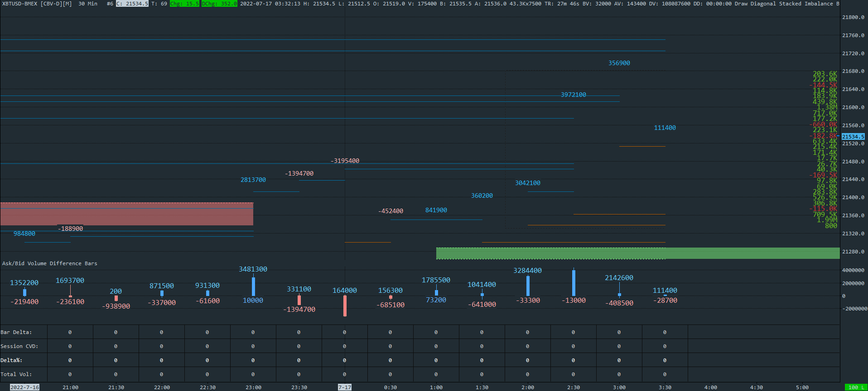Image resolution: width=868 pixels, height=391 pixels.
Task: Click the "Total Vol:" row label
Action: pyautogui.click(x=16, y=374)
